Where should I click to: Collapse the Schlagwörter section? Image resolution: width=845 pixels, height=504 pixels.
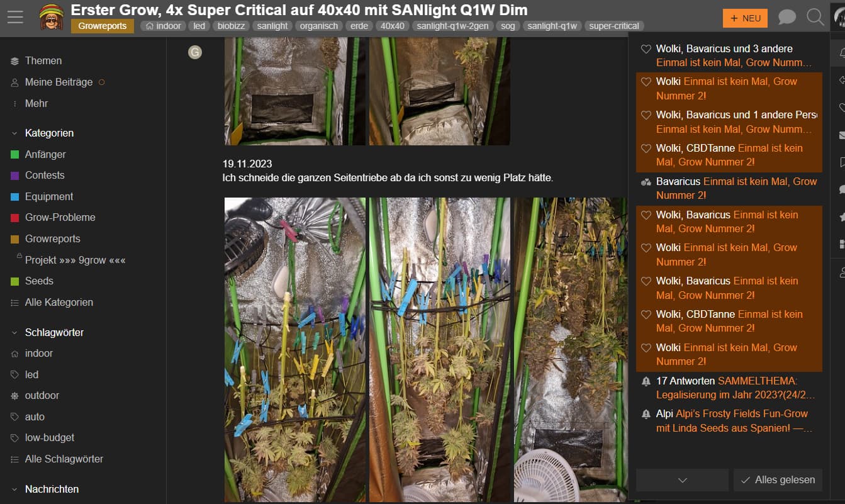click(x=47, y=332)
